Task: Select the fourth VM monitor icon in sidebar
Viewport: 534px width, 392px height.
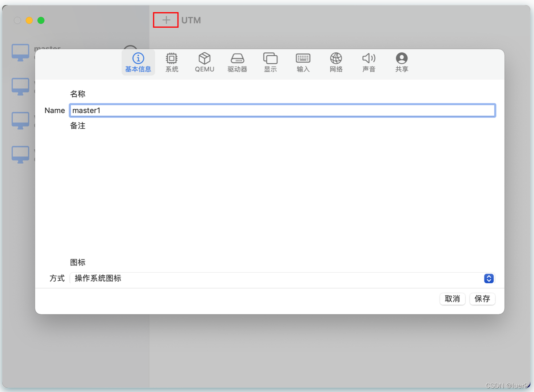Action: point(20,155)
